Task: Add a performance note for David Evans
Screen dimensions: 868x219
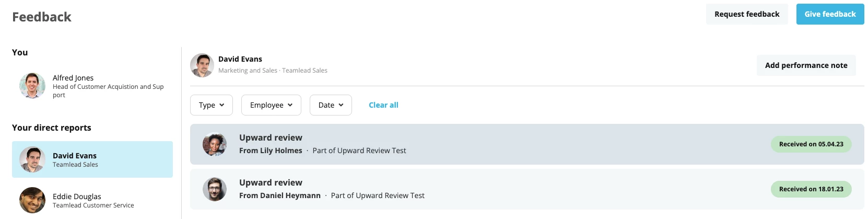Action: click(x=806, y=65)
